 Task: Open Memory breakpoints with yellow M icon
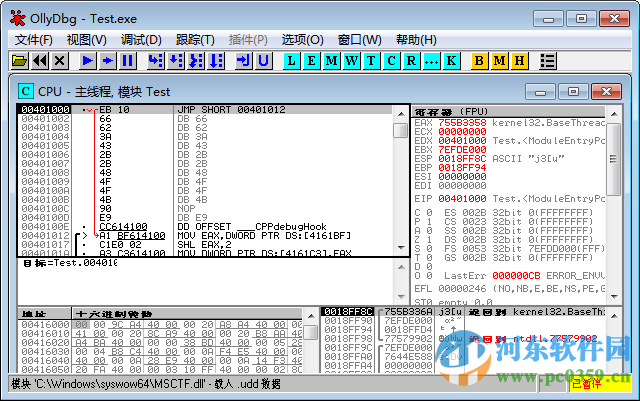(x=499, y=61)
